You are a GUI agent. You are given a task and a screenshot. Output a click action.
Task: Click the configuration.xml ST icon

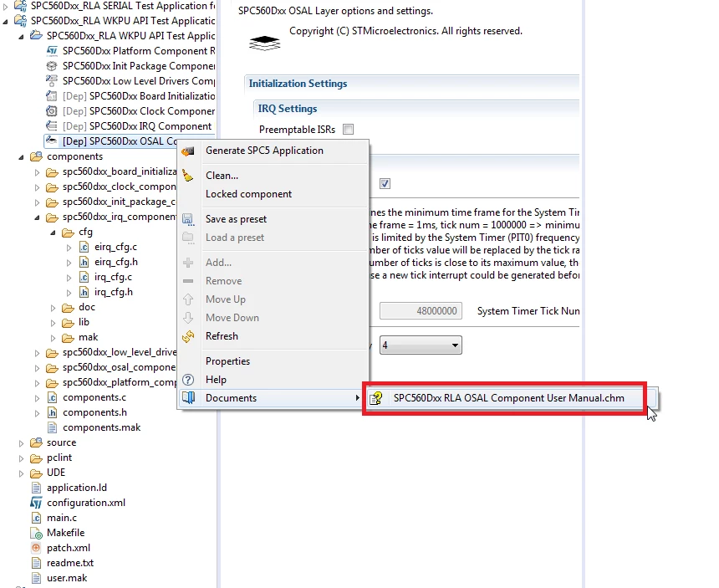pos(36,503)
